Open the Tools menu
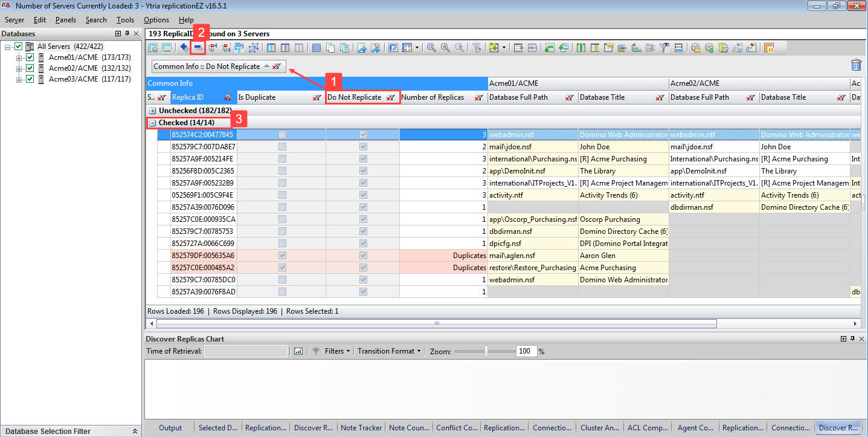Viewport: 868px width, 437px height. (124, 19)
